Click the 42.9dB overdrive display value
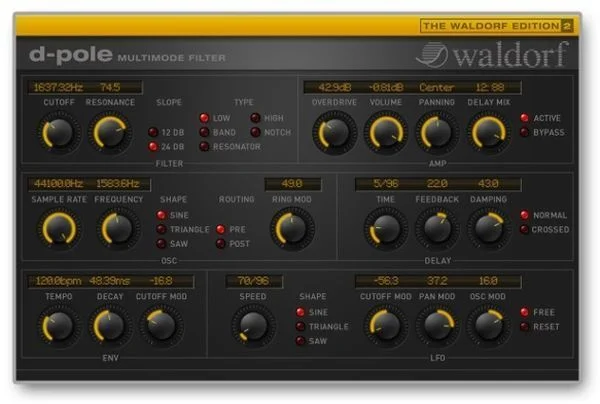Image resolution: width=600 pixels, height=404 pixels. tap(334, 87)
